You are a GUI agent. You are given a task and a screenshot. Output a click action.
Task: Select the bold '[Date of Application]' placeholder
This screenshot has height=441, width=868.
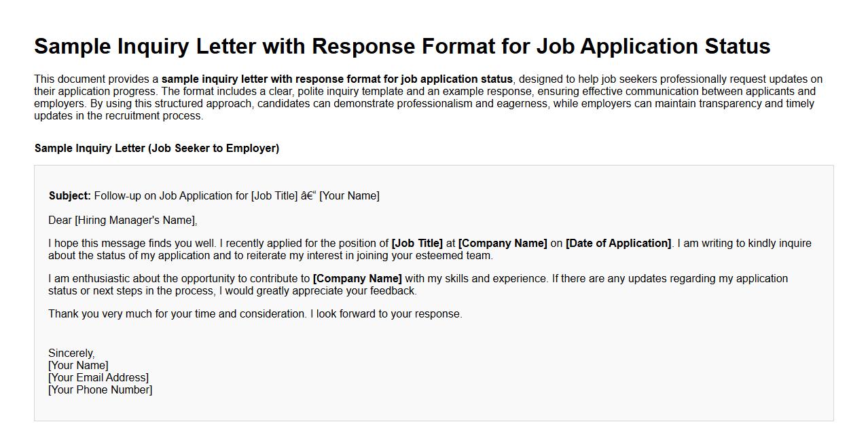pyautogui.click(x=618, y=244)
